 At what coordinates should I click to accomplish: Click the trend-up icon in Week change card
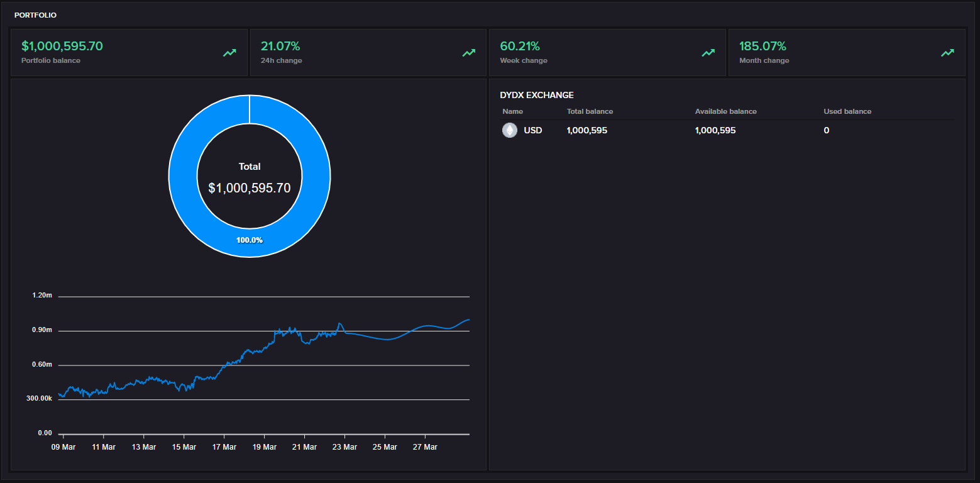click(x=708, y=53)
